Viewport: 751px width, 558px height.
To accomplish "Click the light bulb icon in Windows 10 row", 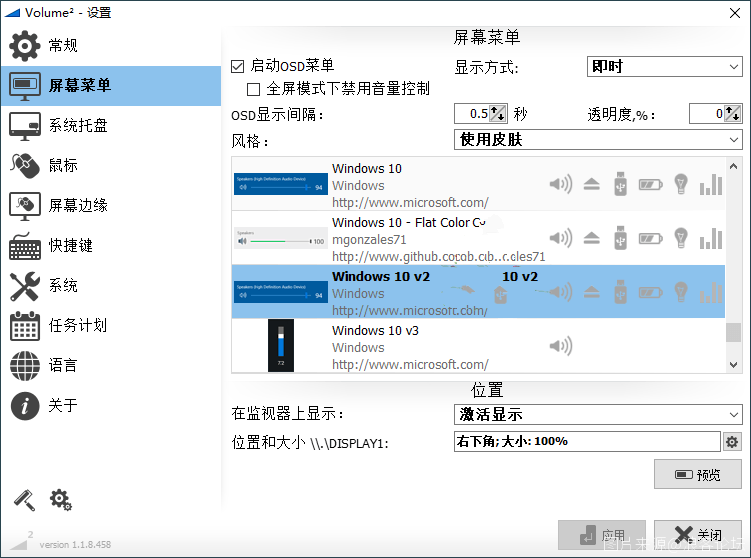I will click(x=681, y=184).
